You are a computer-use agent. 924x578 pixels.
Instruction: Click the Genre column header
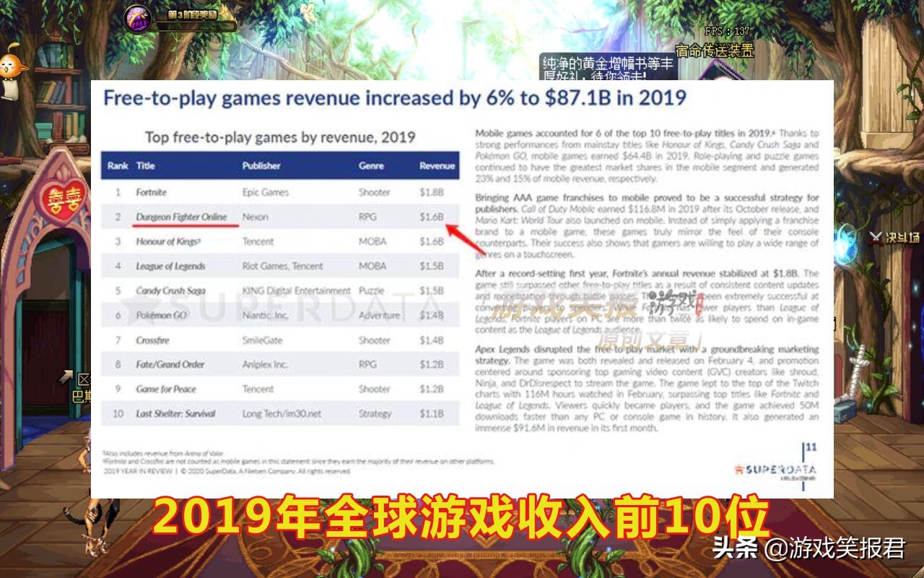tap(371, 165)
